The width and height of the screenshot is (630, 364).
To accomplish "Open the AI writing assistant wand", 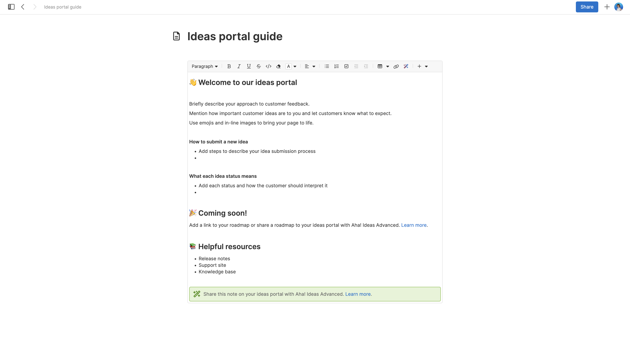I will point(406,66).
